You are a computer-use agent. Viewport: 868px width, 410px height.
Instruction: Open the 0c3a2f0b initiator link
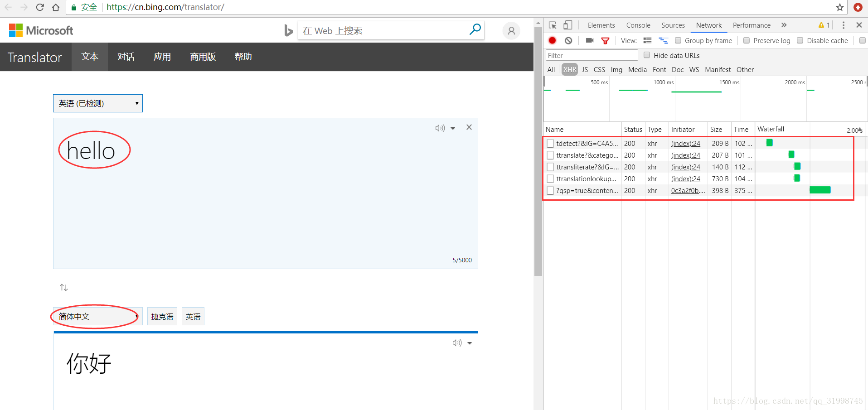[688, 190]
